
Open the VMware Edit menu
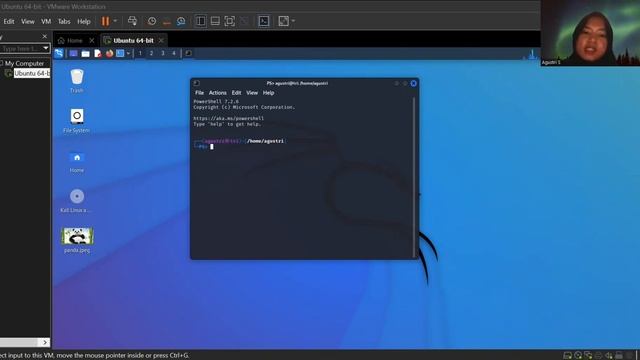(9, 21)
